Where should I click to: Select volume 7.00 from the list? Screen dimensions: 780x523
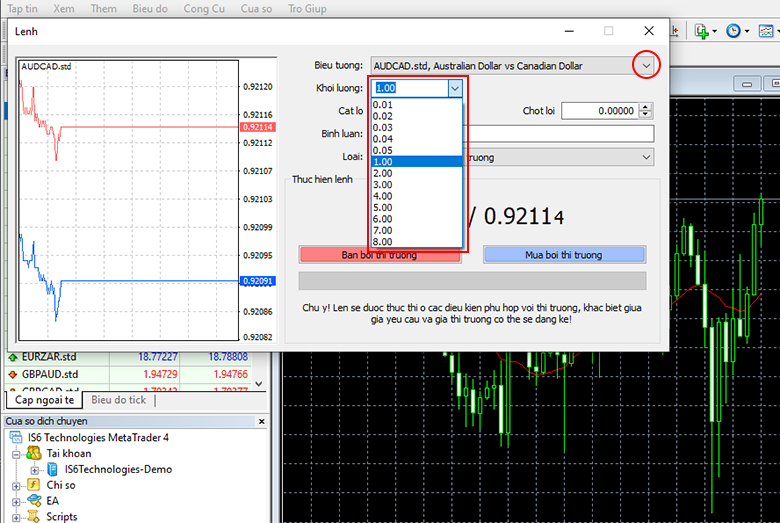[x=417, y=230]
